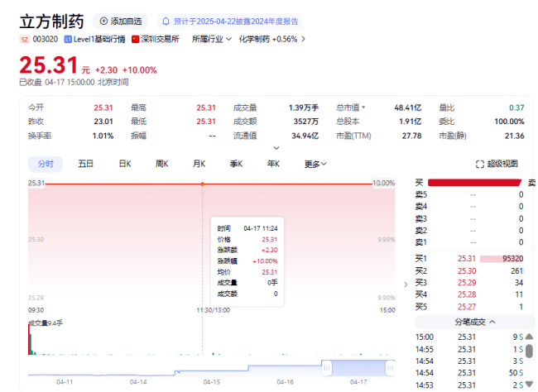Click the down arrow of the trade list scrollbar
Viewport: 538px width, 392px height.
(530, 384)
